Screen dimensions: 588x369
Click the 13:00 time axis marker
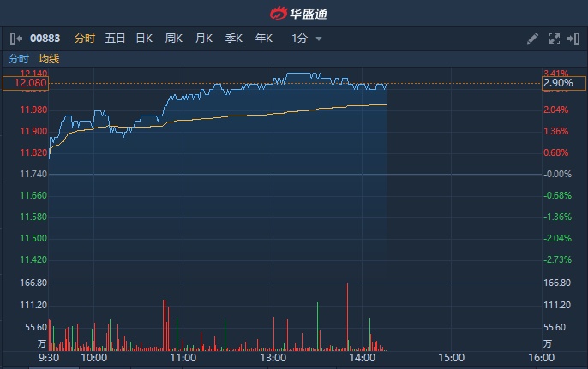(x=273, y=357)
